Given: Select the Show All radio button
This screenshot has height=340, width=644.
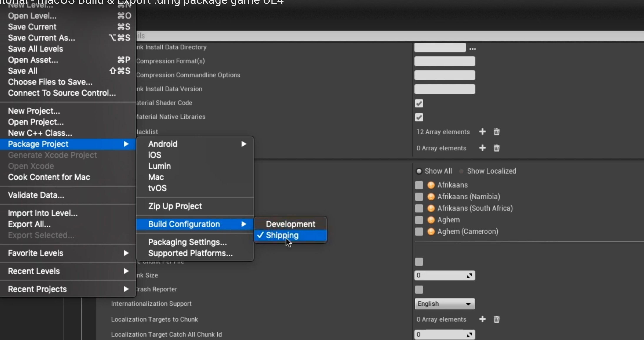Looking at the screenshot, I should coord(419,171).
